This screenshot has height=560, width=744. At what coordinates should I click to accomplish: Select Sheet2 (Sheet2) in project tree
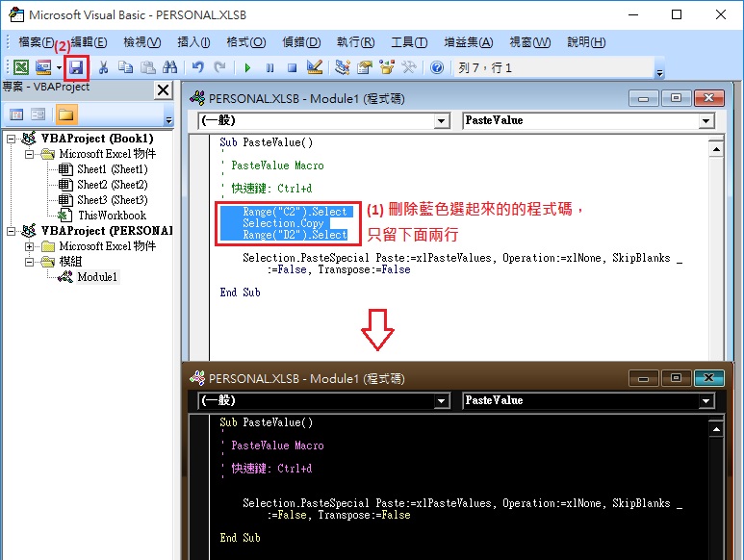[113, 185]
